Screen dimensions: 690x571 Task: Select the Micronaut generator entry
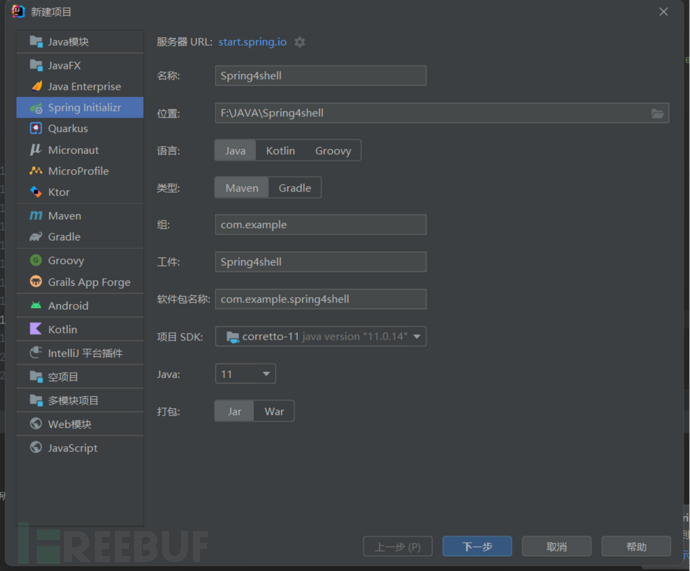[x=80, y=150]
